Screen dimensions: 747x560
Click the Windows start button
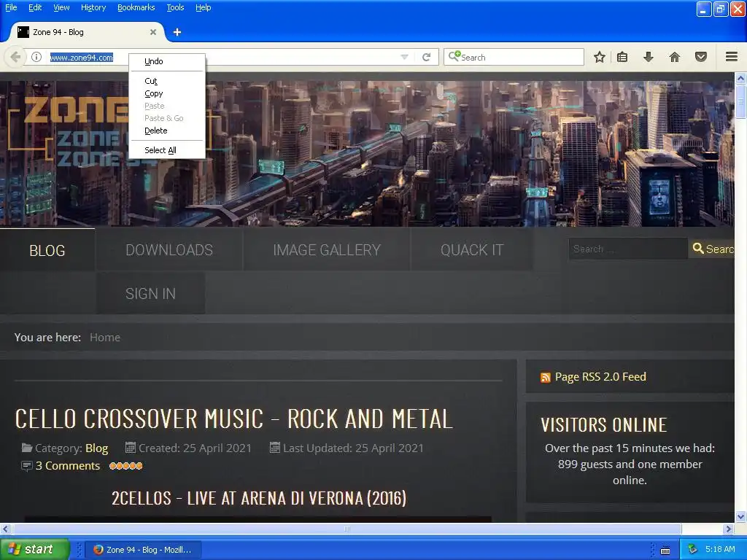(34, 550)
